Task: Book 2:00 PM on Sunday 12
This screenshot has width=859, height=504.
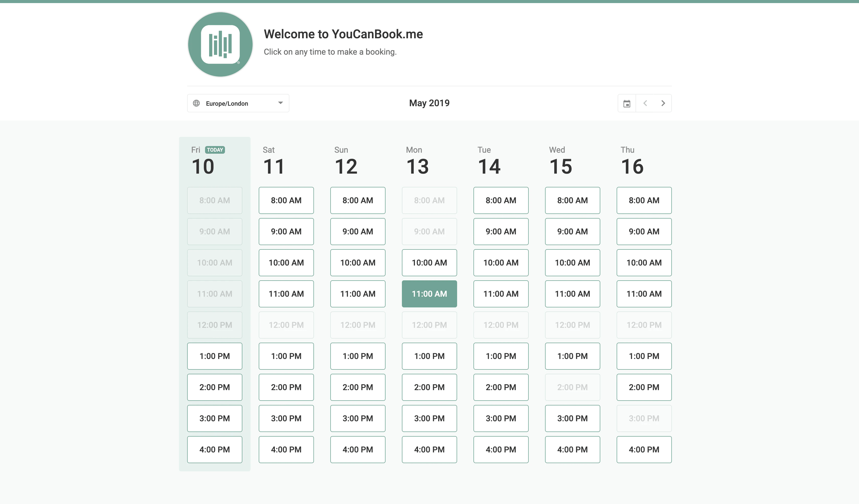Action: point(358,387)
